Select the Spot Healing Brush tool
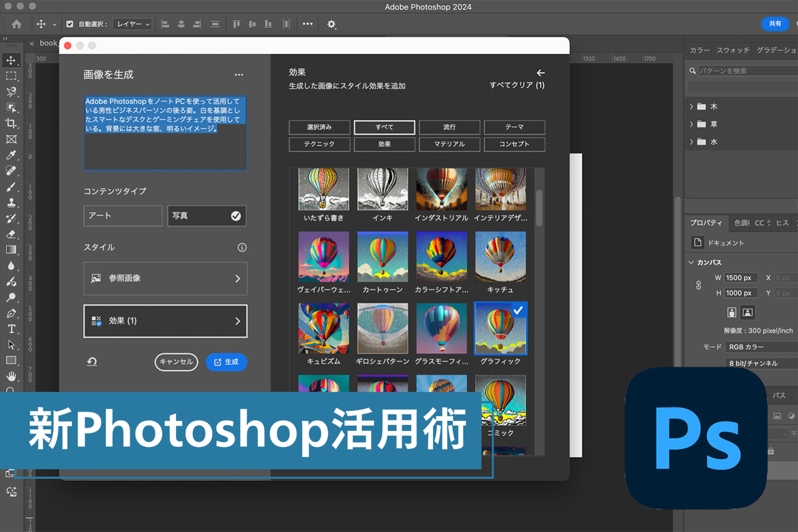The width and height of the screenshot is (798, 532). coord(11,171)
